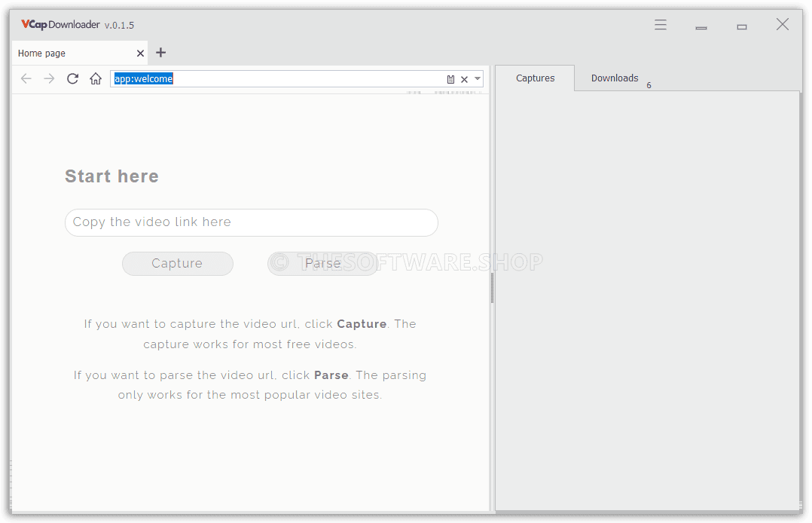Open the hamburger menu

[x=661, y=24]
